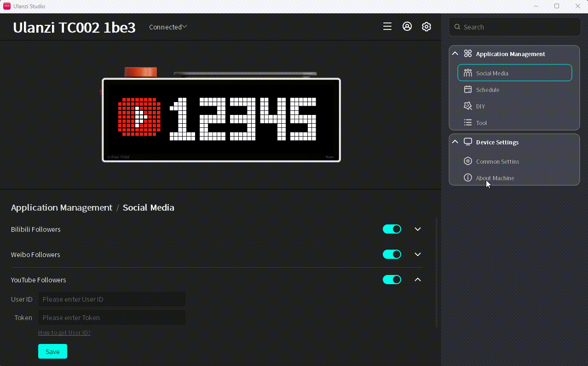Click the Social Media breadcrumb

point(149,207)
